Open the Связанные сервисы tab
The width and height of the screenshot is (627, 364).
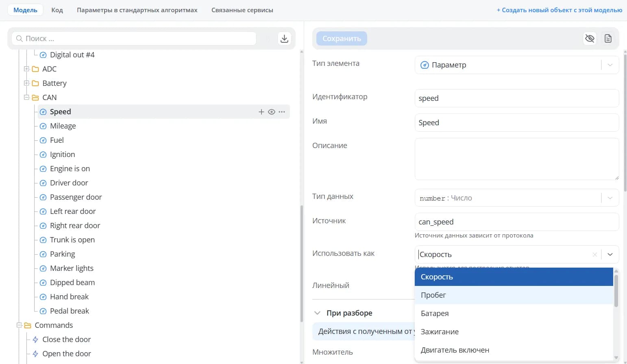click(242, 10)
